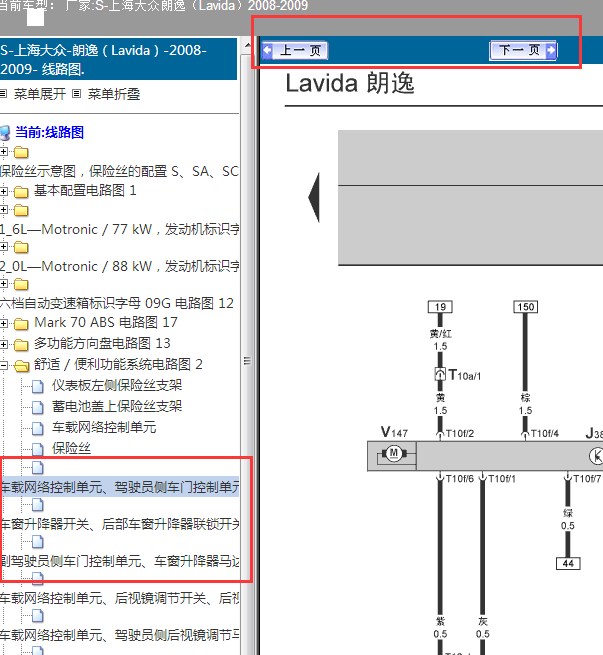Expand 多功能方向盘电路图 13 folder
Viewport: 603px width, 655px height.
click(x=4, y=345)
